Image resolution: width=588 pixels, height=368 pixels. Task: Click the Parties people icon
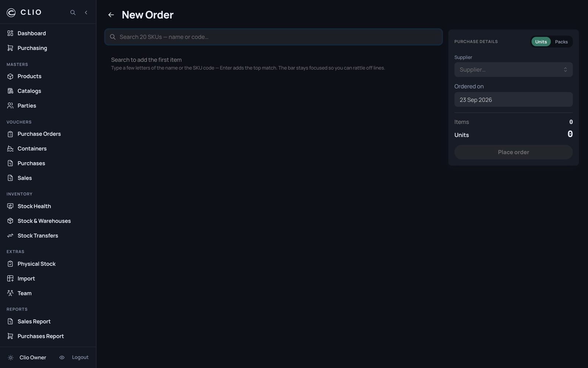tap(10, 106)
